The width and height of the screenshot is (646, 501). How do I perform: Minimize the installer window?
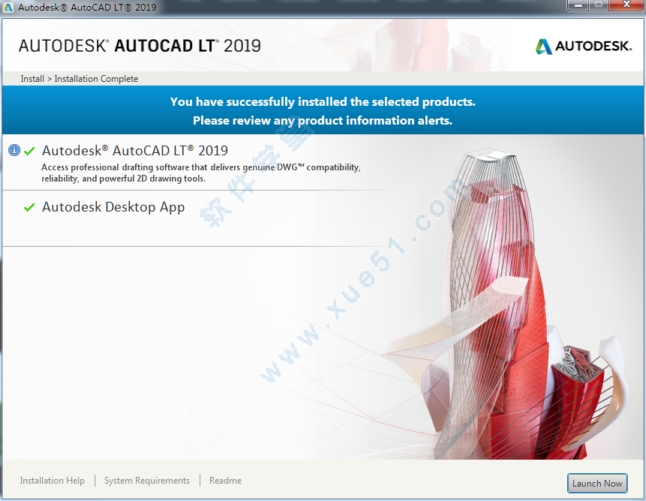[x=578, y=5]
